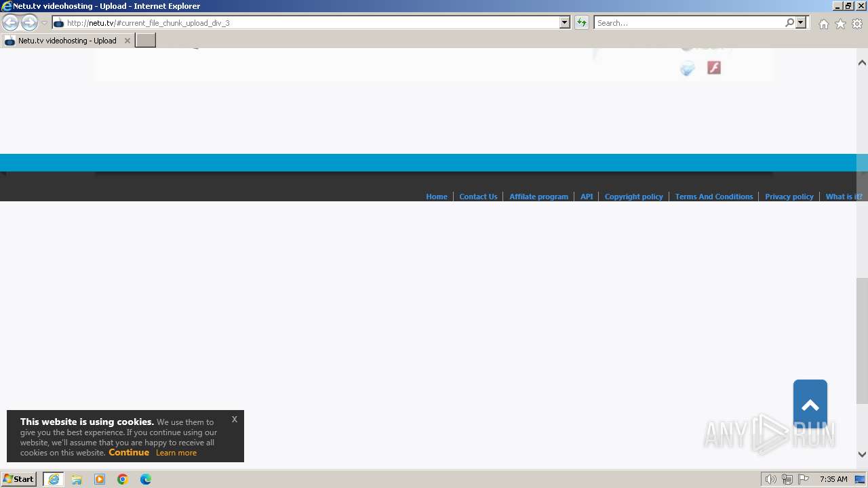This screenshot has width=868, height=488.
Task: Open the Home page icon
Action: [x=823, y=24]
